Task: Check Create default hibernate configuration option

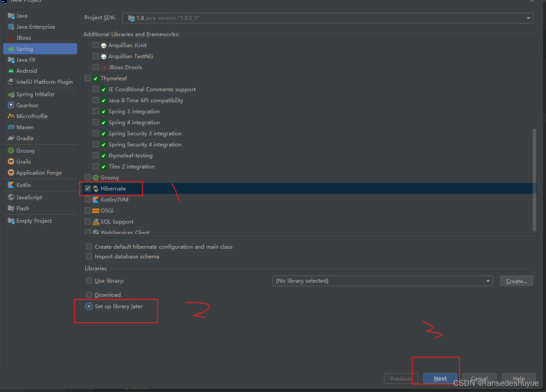Action: [89, 247]
